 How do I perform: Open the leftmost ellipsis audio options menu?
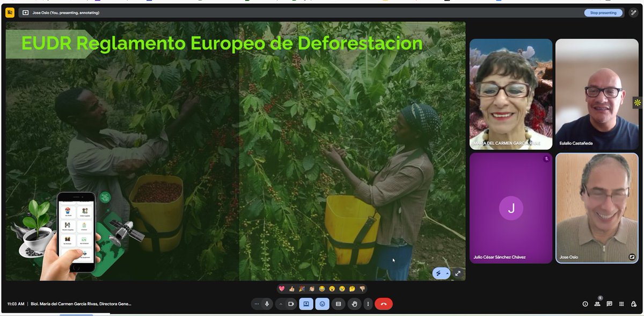pos(257,304)
